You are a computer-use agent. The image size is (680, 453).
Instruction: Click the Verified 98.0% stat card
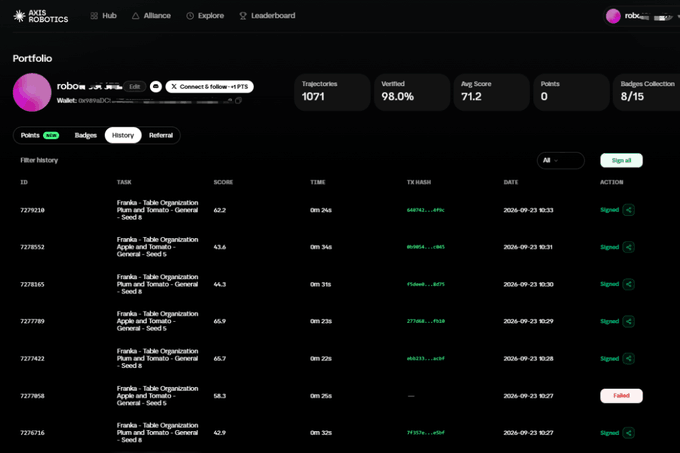412,92
